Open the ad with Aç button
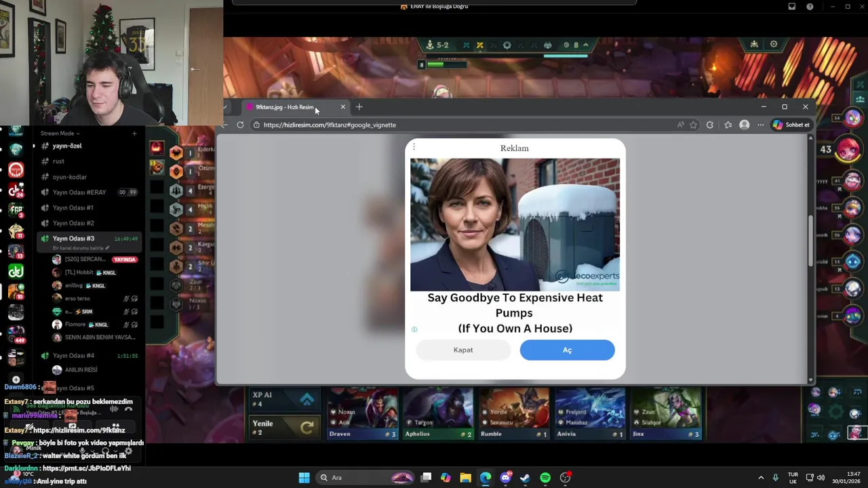This screenshot has width=868, height=488. click(x=567, y=350)
